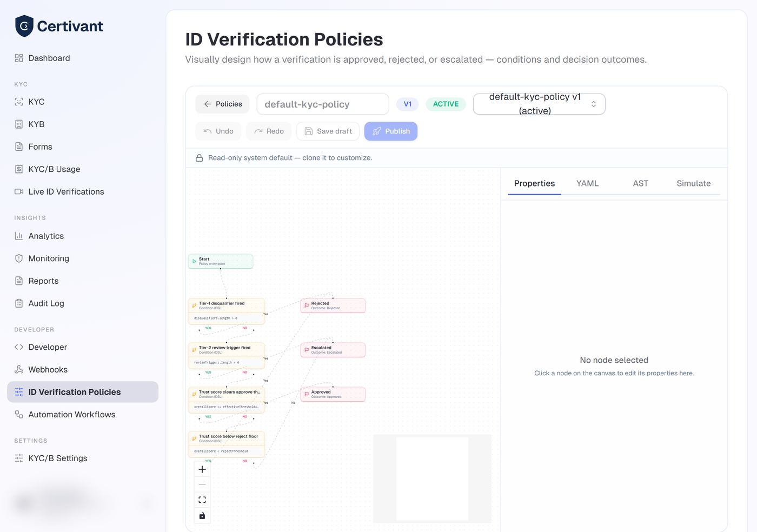Fit the canvas view

pyautogui.click(x=202, y=500)
